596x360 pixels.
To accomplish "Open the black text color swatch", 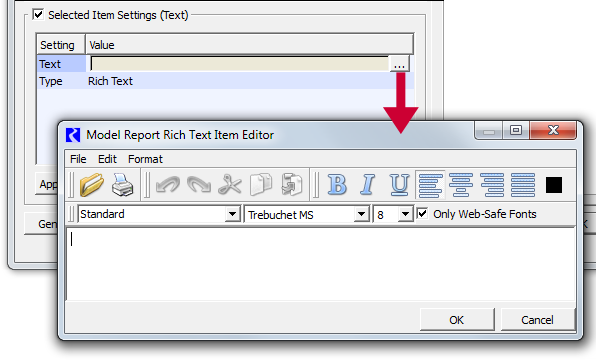I will pos(554,185).
